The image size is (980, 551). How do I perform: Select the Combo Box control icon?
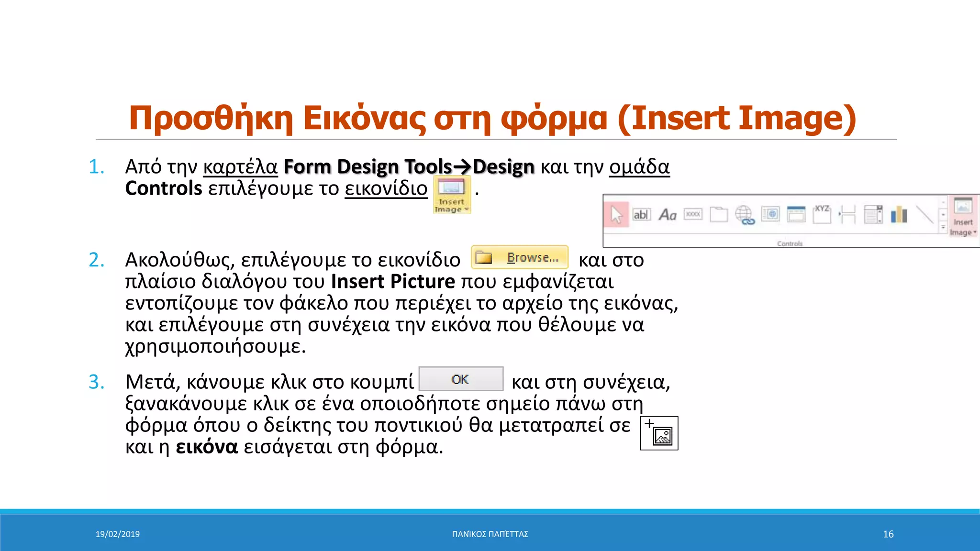pyautogui.click(x=873, y=215)
